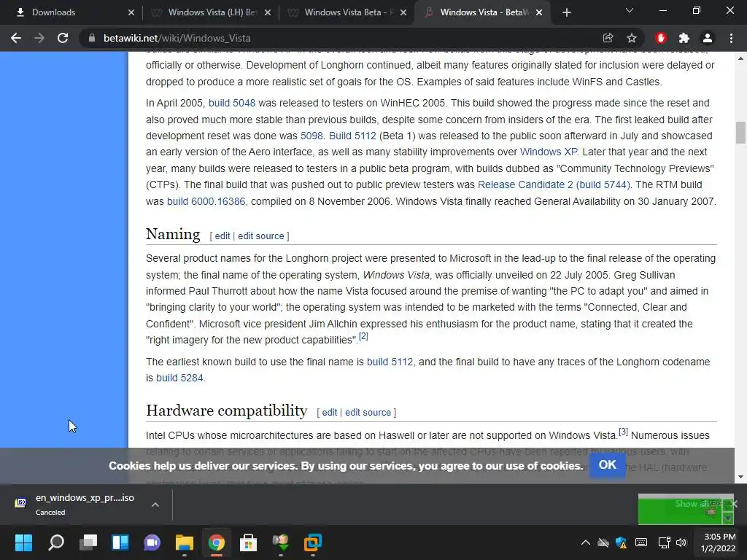Click the cloud sync tray icon
The height and width of the screenshot is (560, 747).
[603, 542]
